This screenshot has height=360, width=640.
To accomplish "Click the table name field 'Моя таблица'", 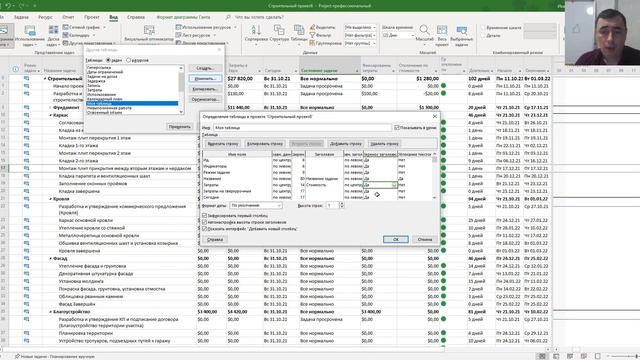I will tap(302, 128).
